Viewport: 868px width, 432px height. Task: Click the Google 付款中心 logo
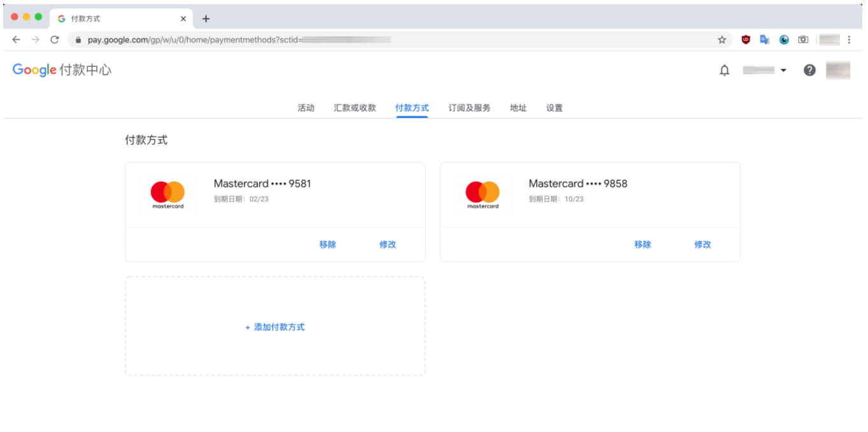click(x=62, y=70)
